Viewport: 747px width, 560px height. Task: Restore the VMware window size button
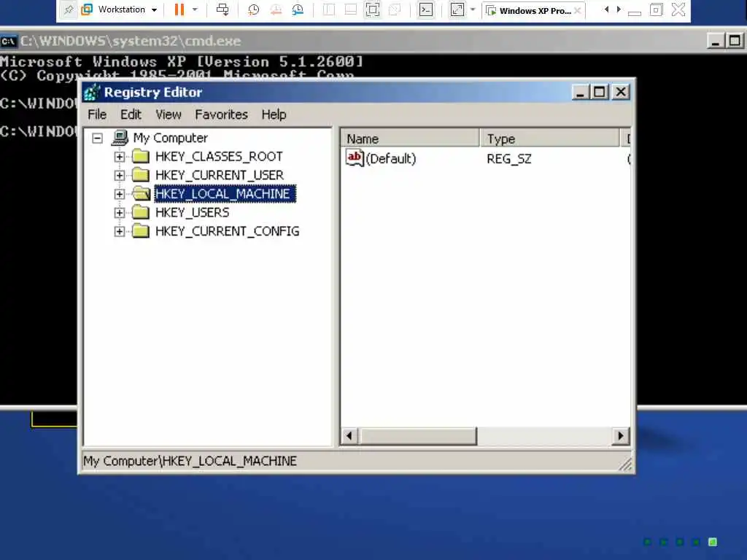(656, 9)
